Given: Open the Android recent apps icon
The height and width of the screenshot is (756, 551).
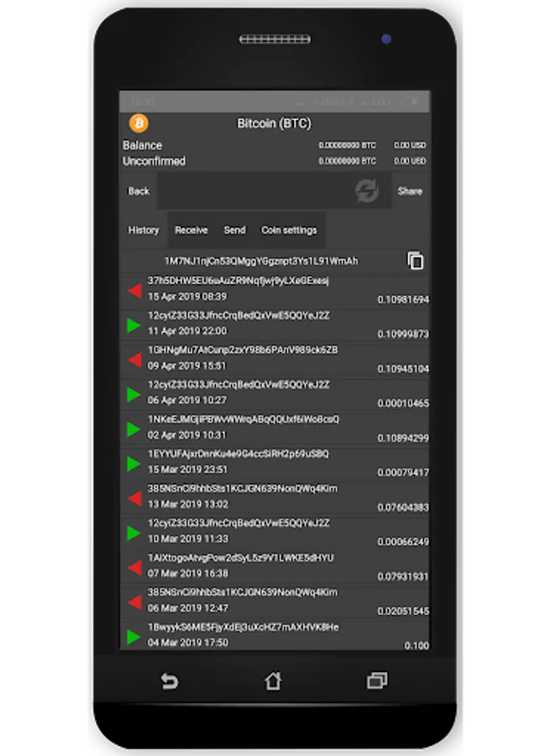Looking at the screenshot, I should point(377,680).
